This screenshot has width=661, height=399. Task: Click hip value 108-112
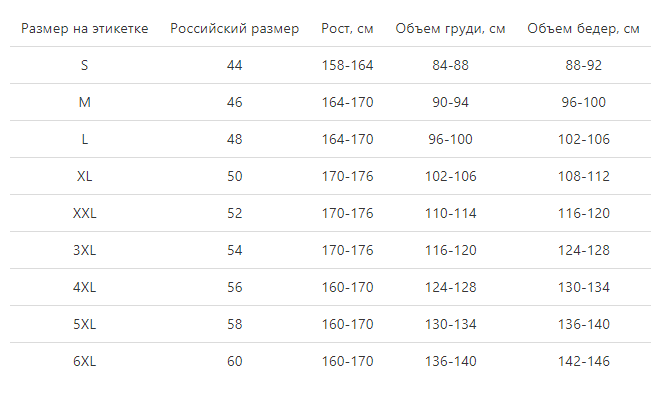coord(583,176)
